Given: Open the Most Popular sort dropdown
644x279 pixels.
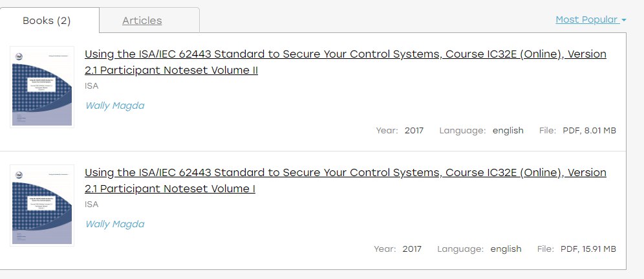Looking at the screenshot, I should pos(590,19).
